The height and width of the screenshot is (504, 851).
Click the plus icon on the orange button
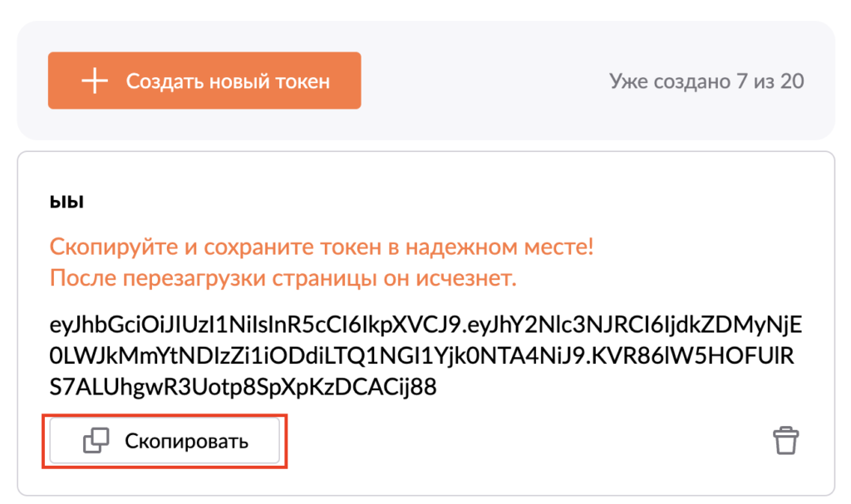pos(95,81)
